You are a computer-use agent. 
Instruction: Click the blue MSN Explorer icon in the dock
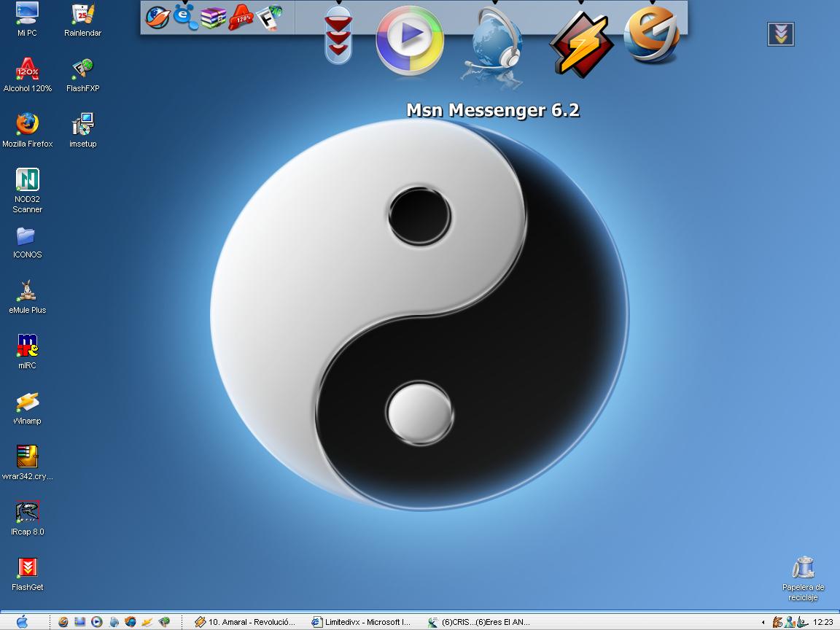[185, 17]
